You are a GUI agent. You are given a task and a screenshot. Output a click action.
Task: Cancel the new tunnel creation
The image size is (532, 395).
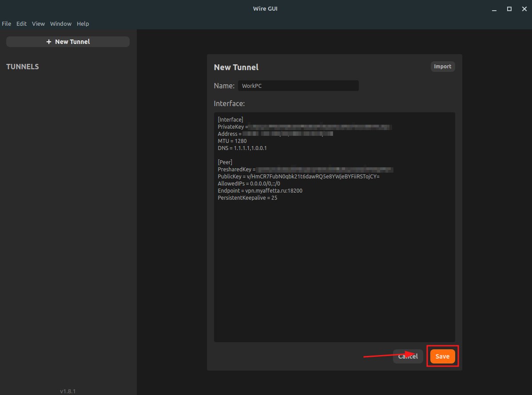click(x=408, y=356)
